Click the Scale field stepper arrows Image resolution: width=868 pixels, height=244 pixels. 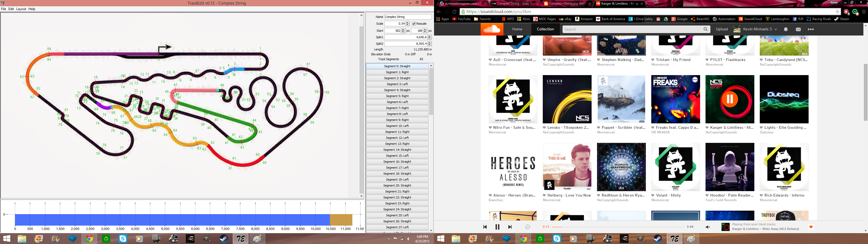[407, 24]
